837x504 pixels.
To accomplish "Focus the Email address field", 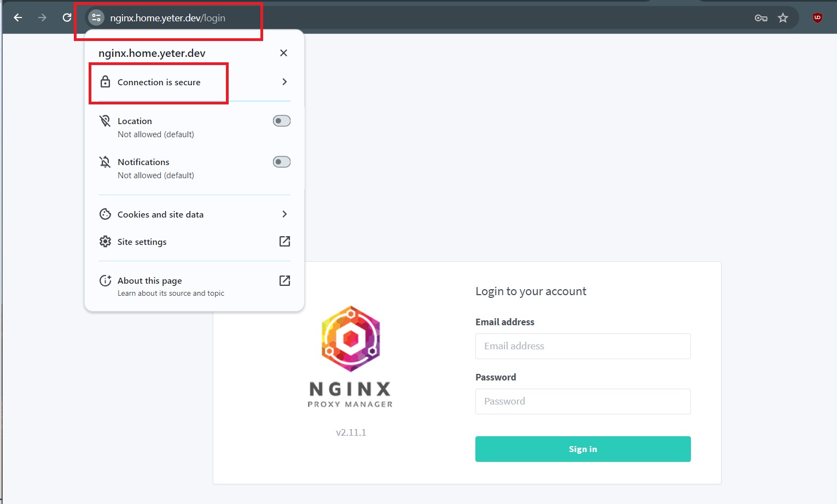I will 583,346.
